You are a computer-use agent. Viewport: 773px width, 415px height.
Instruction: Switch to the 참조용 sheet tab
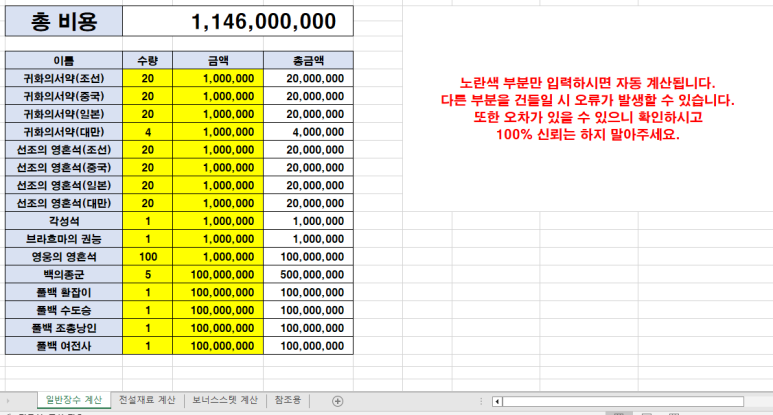point(287,400)
